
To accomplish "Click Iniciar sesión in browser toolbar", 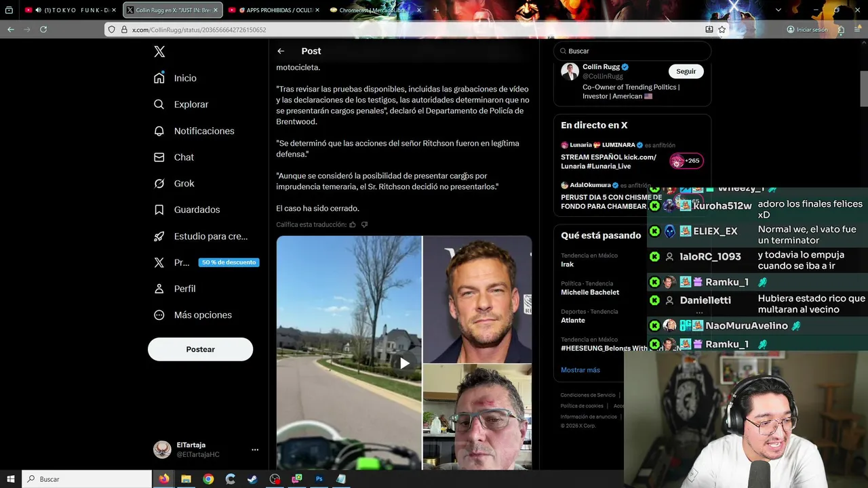I will [x=807, y=30].
